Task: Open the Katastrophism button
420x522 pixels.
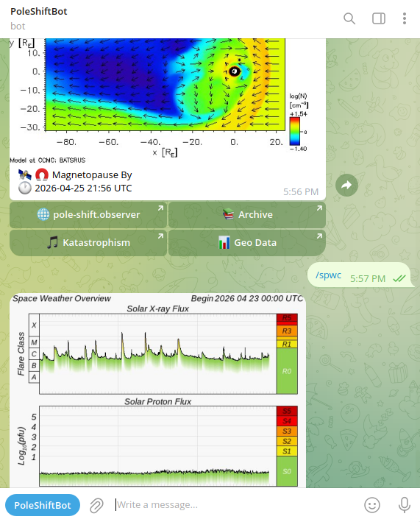Action: click(88, 243)
